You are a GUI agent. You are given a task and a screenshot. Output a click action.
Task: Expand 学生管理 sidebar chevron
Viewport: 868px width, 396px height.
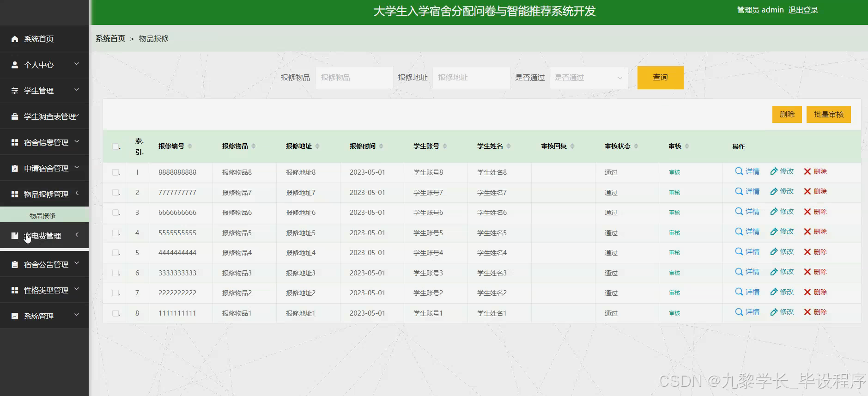[x=77, y=90]
